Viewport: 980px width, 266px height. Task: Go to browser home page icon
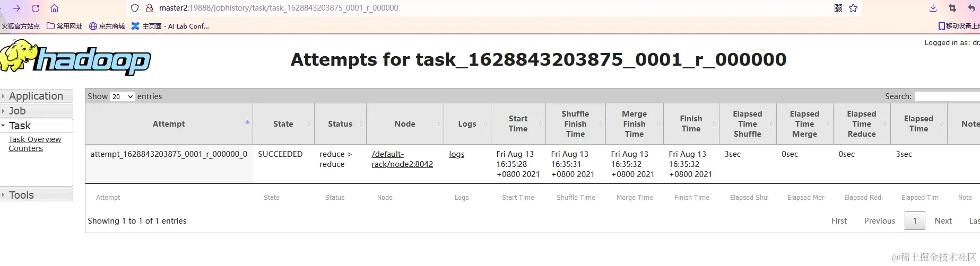pyautogui.click(x=54, y=8)
